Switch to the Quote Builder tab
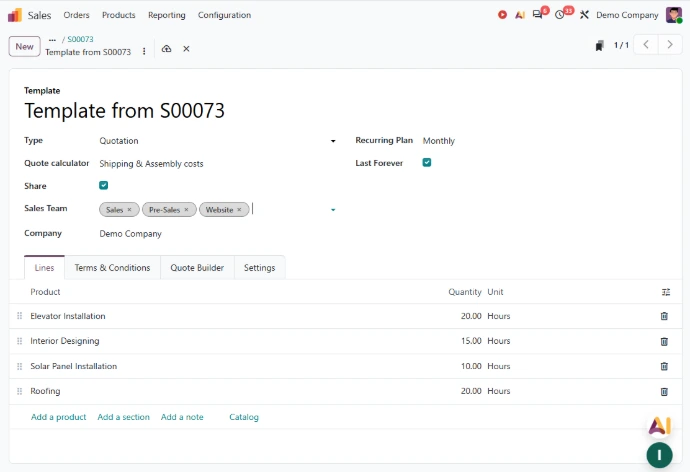Image resolution: width=690 pixels, height=472 pixels. coord(197,268)
